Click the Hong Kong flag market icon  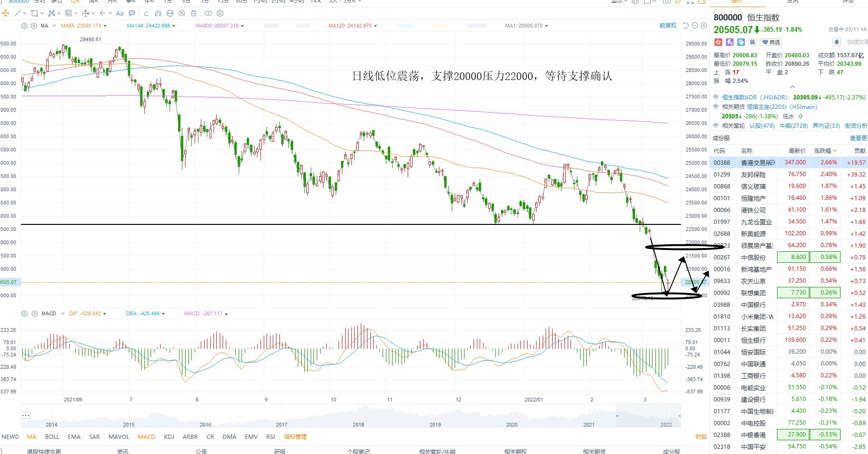pos(718,42)
